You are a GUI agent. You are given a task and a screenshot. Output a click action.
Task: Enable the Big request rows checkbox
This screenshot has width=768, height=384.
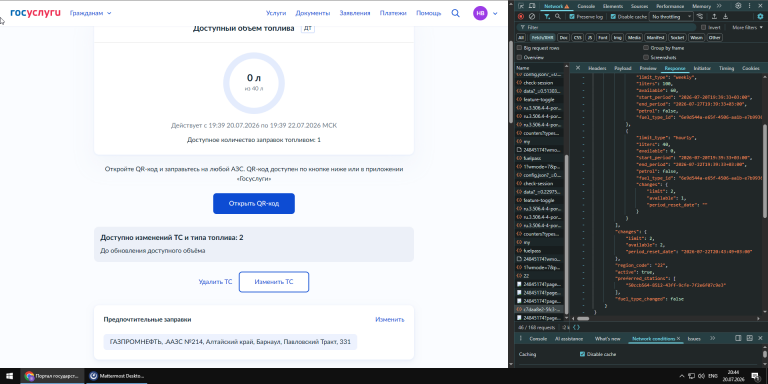[x=520, y=48]
